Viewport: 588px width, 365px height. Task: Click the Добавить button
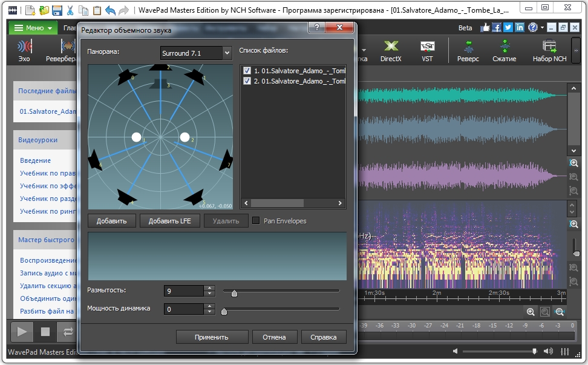[x=111, y=221]
